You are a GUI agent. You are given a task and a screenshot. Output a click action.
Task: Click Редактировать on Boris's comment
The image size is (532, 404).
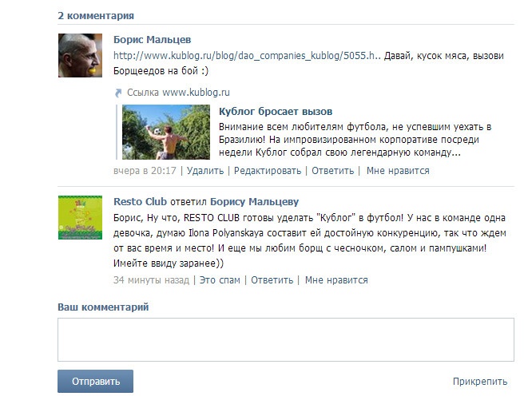[268, 171]
